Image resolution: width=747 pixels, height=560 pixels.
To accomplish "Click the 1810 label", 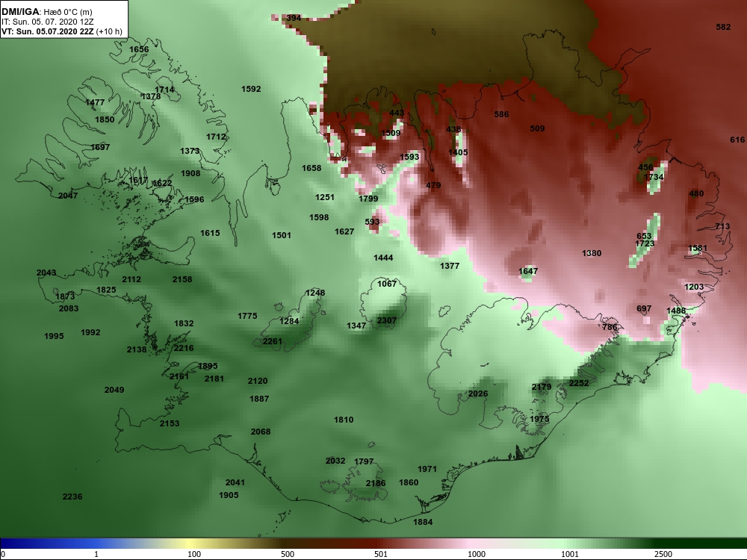I will pyautogui.click(x=344, y=420).
